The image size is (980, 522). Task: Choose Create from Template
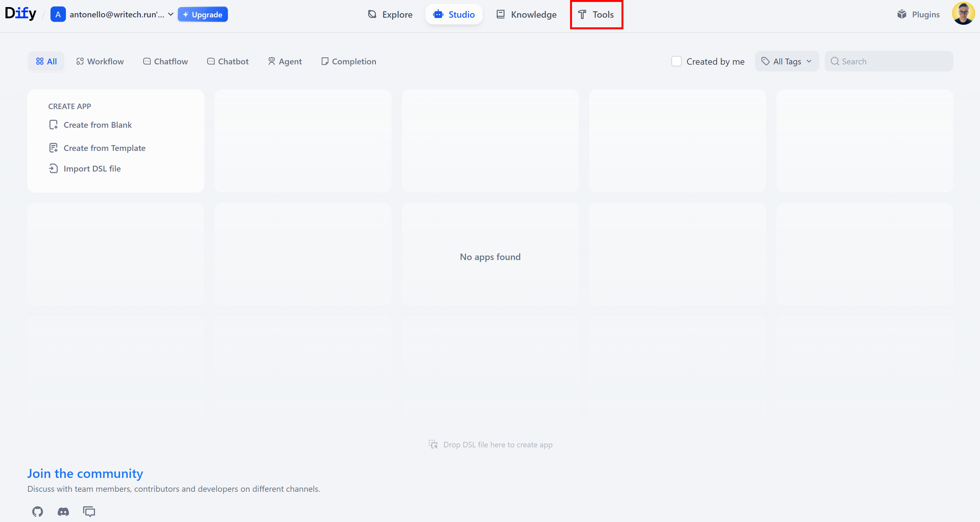click(104, 148)
